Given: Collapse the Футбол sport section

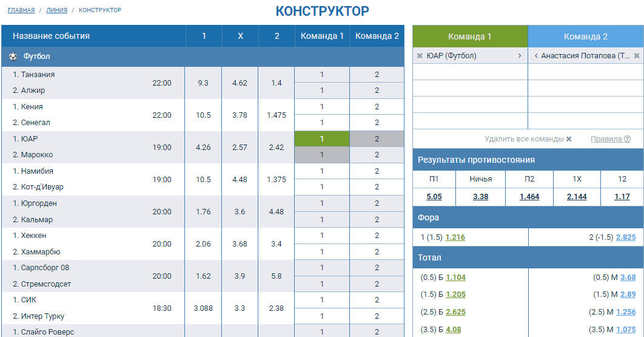Looking at the screenshot, I should point(203,56).
